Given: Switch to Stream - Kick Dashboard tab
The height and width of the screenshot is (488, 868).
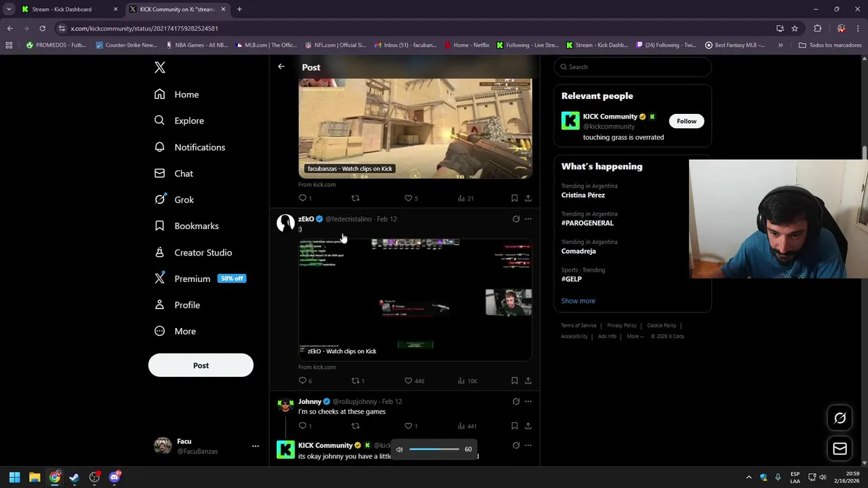Looking at the screenshot, I should click(x=68, y=9).
